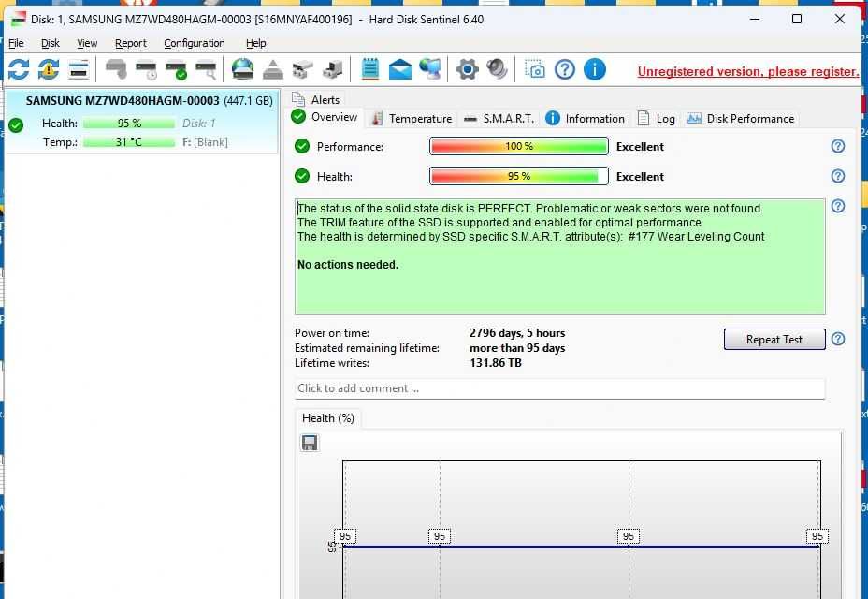Click the '131.86 TB' lifetime writes value
This screenshot has height=599, width=868.
point(496,363)
